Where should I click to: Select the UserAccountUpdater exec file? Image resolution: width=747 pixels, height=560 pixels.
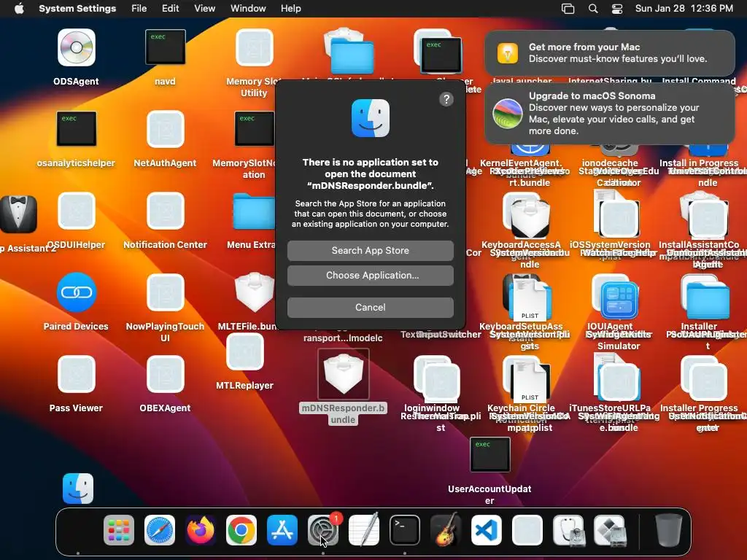pyautogui.click(x=489, y=455)
